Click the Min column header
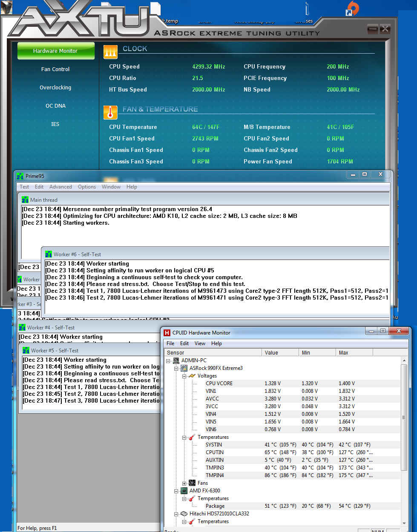The height and width of the screenshot is (532, 417). point(317,352)
